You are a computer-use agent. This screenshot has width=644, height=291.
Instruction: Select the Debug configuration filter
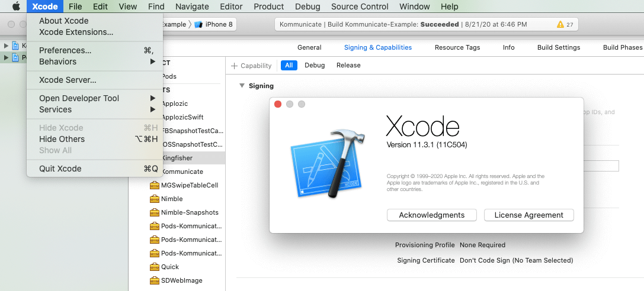315,65
